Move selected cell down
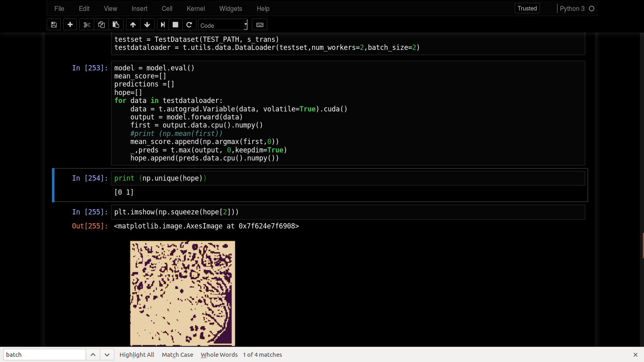644x362 pixels. pos(147,25)
